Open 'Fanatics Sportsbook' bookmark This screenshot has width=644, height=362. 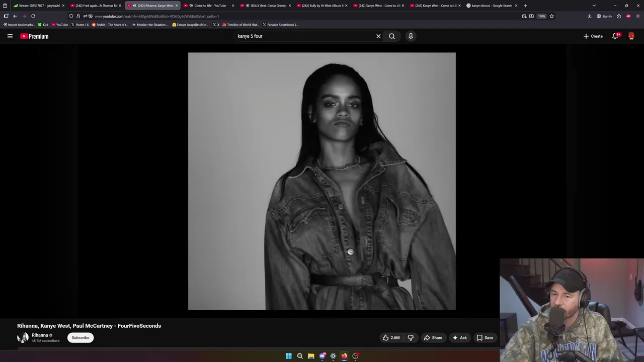coord(281,25)
